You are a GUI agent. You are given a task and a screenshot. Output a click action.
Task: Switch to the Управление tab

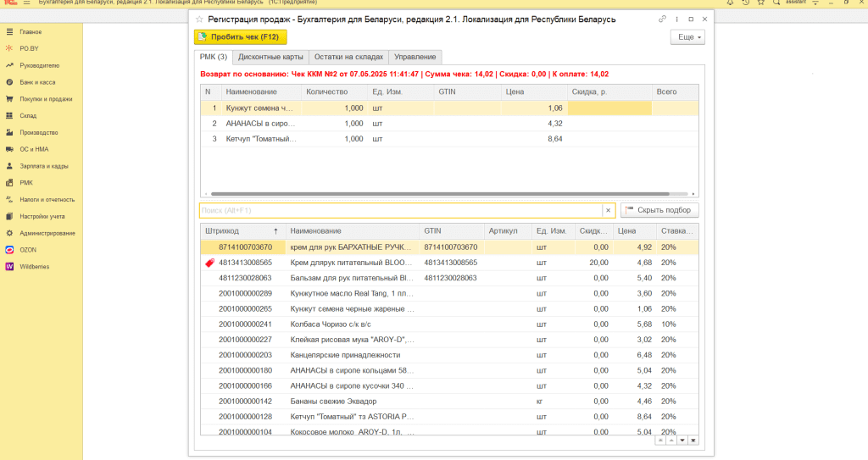click(415, 57)
